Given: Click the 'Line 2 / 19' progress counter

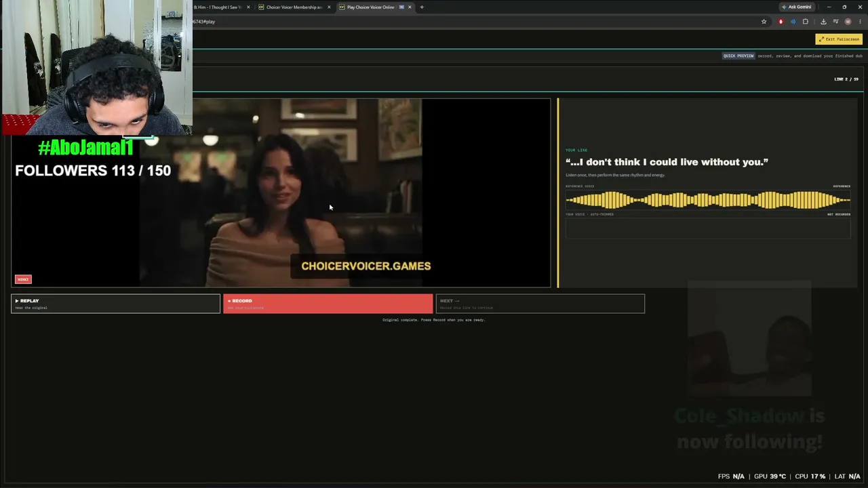Looking at the screenshot, I should click(846, 79).
